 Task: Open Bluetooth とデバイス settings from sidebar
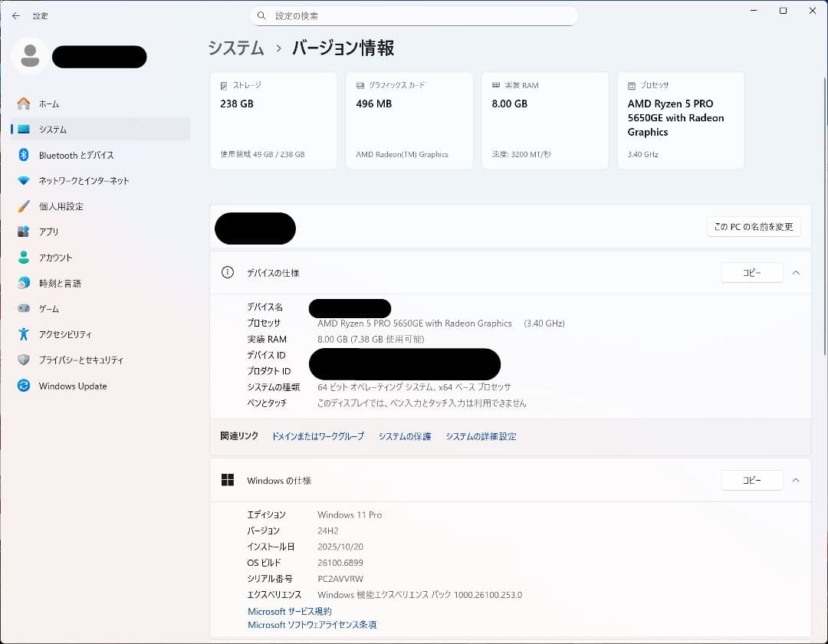click(77, 155)
